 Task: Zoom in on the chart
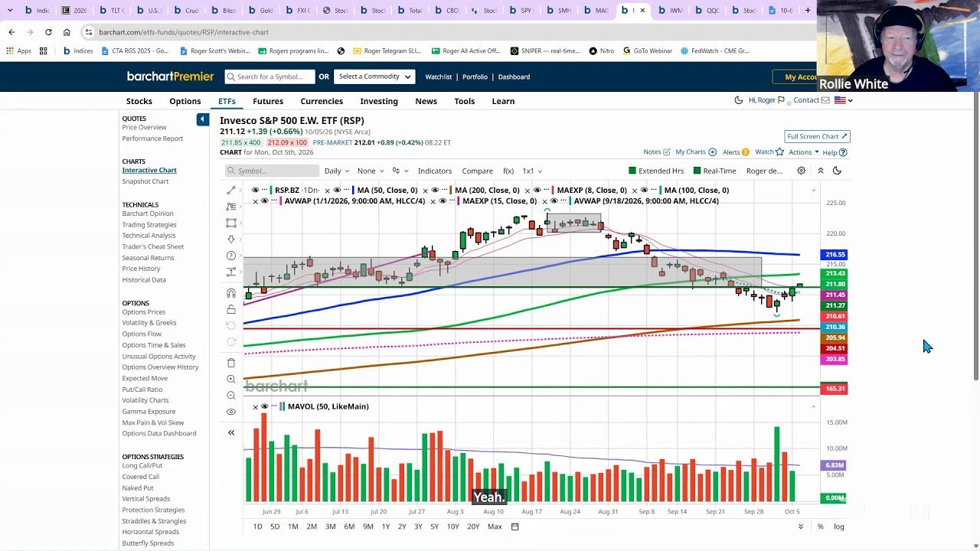pyautogui.click(x=231, y=379)
